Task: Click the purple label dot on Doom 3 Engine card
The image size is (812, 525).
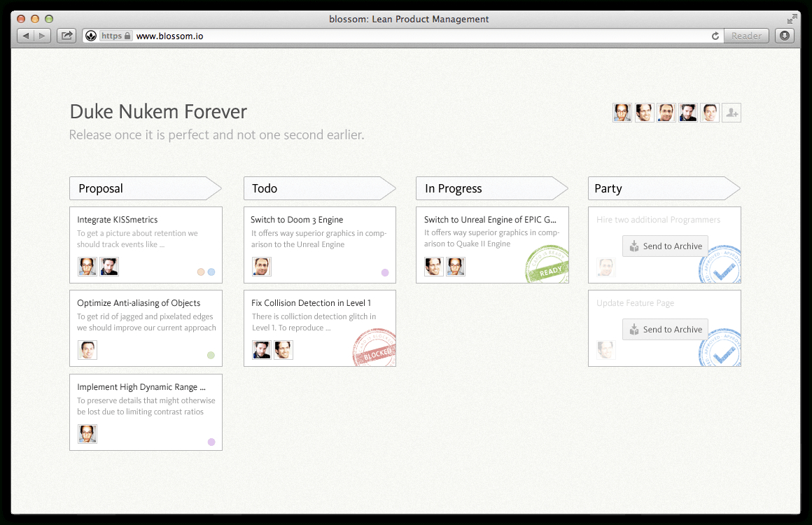Action: (x=385, y=272)
